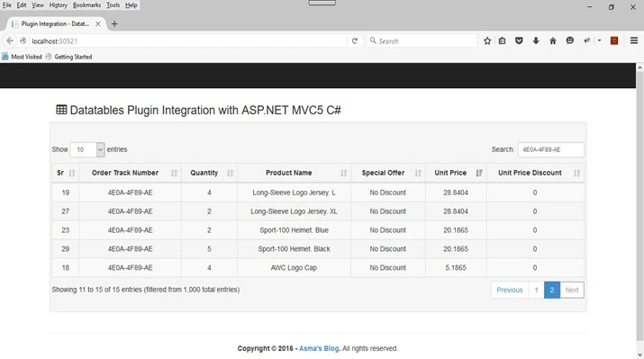Open the Most Visited bookmarks folder

23,57
